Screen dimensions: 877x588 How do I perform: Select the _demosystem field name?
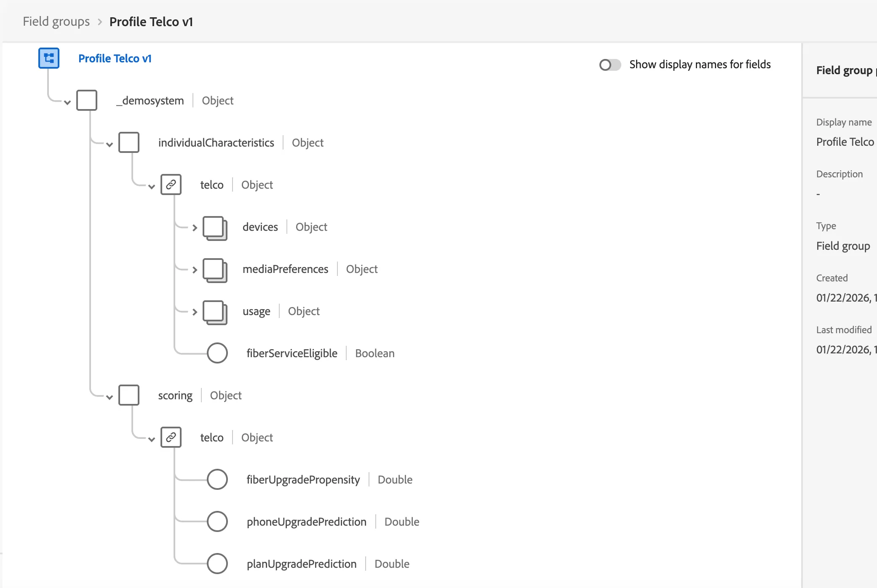point(150,101)
